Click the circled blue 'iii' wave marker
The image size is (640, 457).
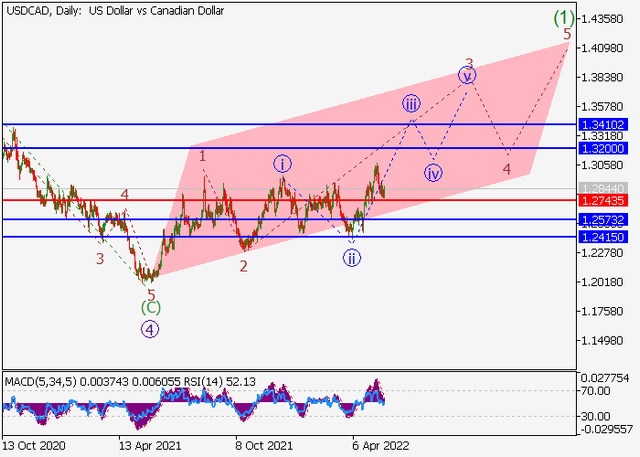411,104
